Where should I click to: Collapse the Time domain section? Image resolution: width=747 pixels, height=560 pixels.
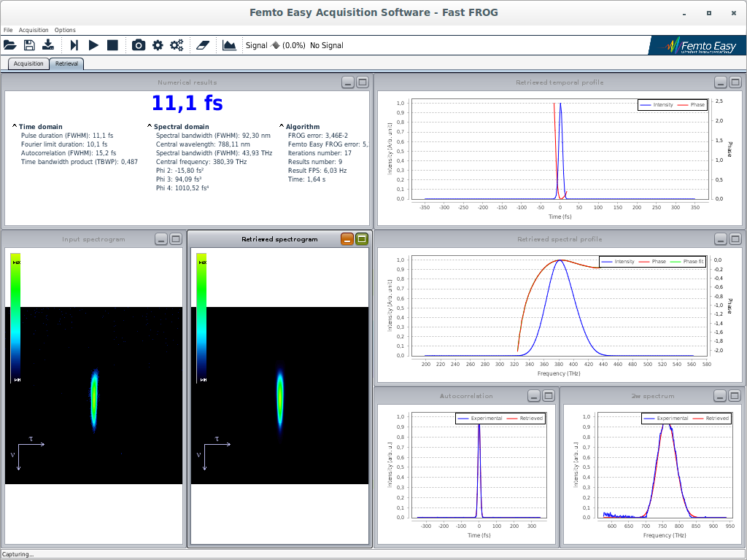tap(15, 126)
